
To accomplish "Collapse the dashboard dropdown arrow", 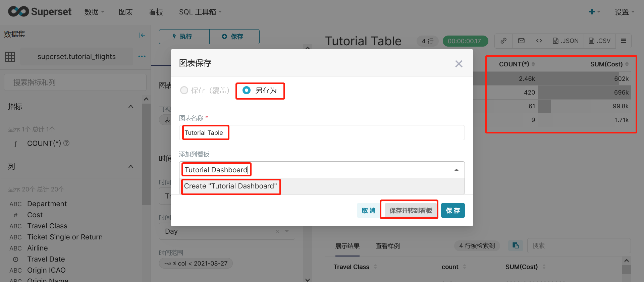I will coord(457,170).
